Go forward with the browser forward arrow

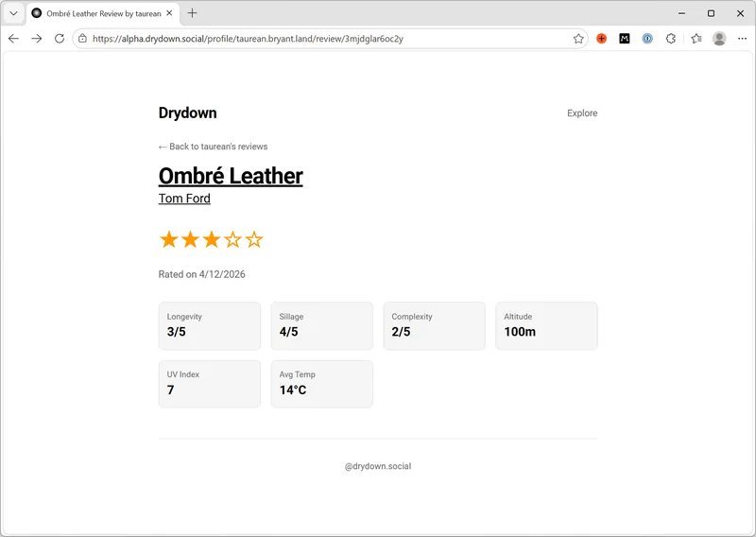[x=37, y=39]
